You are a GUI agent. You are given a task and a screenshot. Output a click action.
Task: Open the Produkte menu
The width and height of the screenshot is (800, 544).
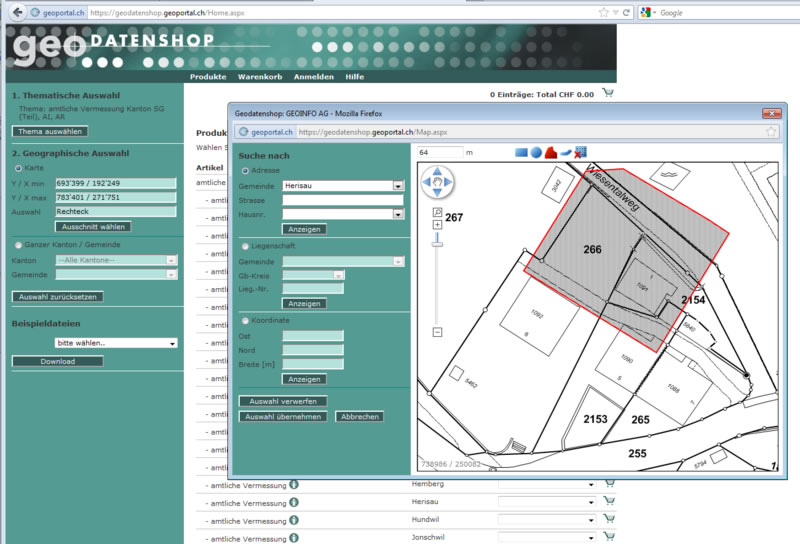[x=208, y=77]
